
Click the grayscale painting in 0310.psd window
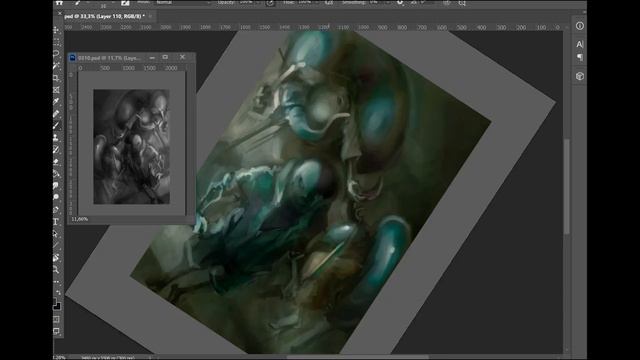(x=131, y=147)
